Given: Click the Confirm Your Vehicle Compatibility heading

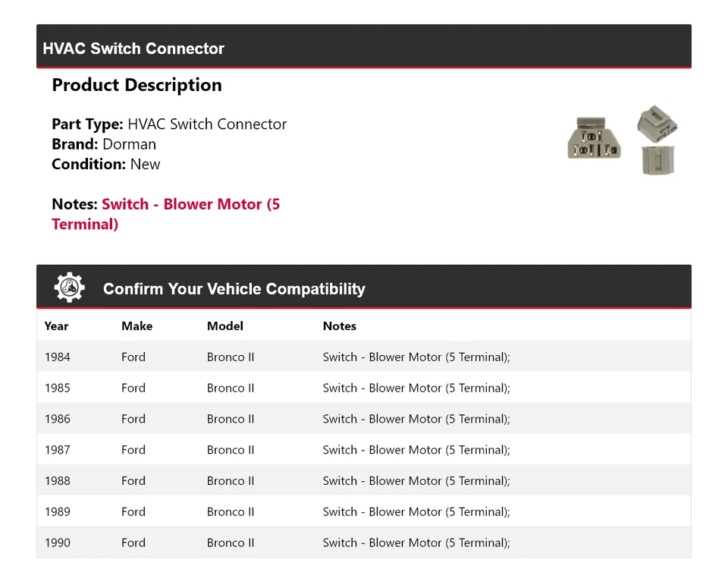Looking at the screenshot, I should 234,289.
